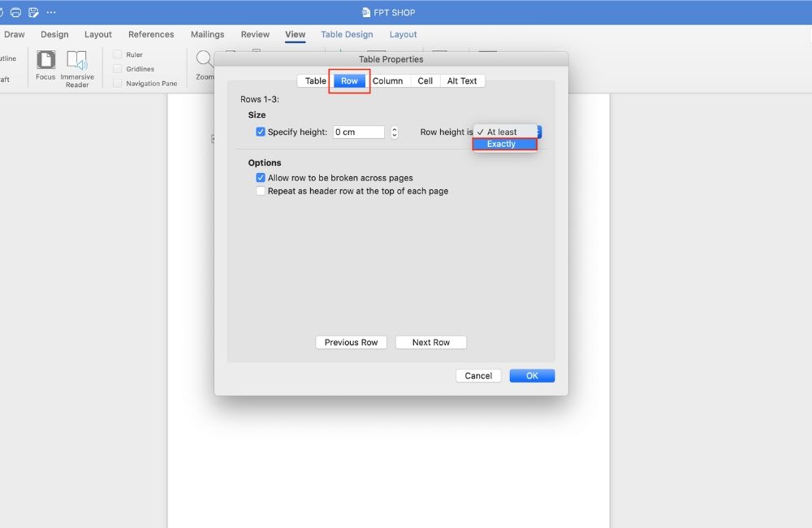This screenshot has height=528, width=812.
Task: Click the FPT SHOP document icon
Action: click(x=366, y=12)
